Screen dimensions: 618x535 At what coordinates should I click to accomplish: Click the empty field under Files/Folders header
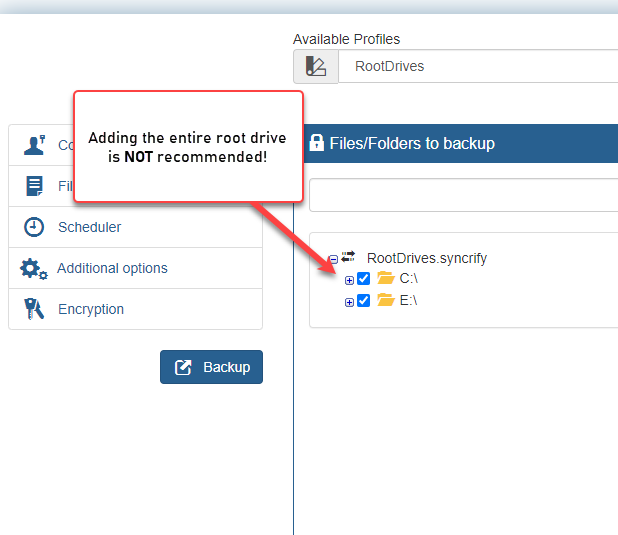point(464,195)
